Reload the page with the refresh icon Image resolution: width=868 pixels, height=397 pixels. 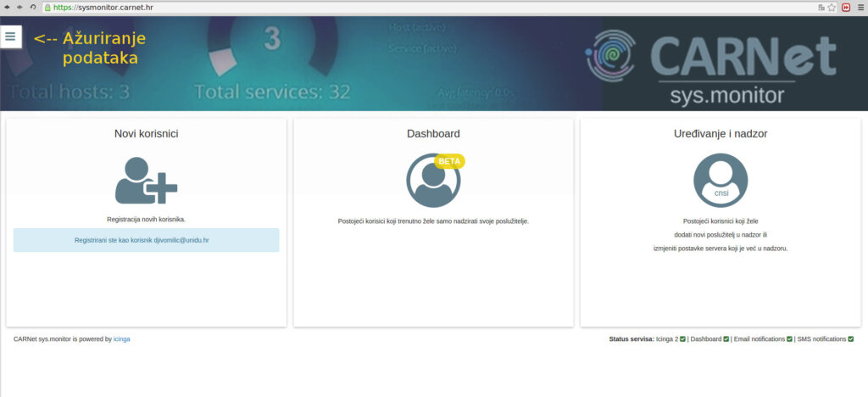pos(32,7)
